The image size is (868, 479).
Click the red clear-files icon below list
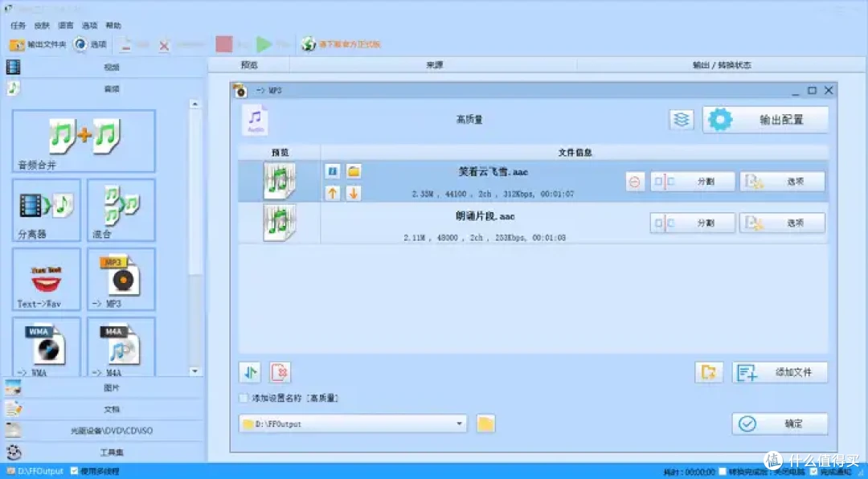point(280,372)
